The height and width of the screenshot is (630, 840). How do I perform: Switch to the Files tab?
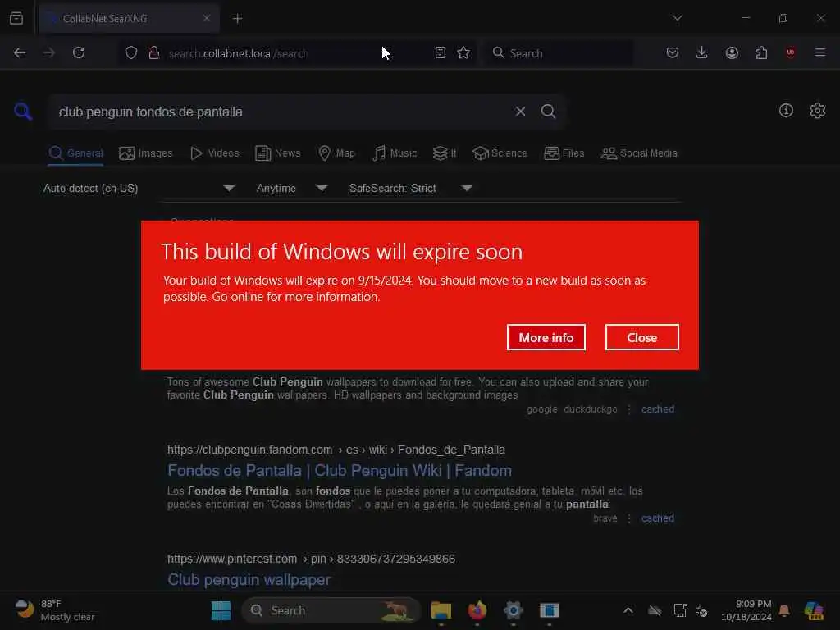[564, 153]
